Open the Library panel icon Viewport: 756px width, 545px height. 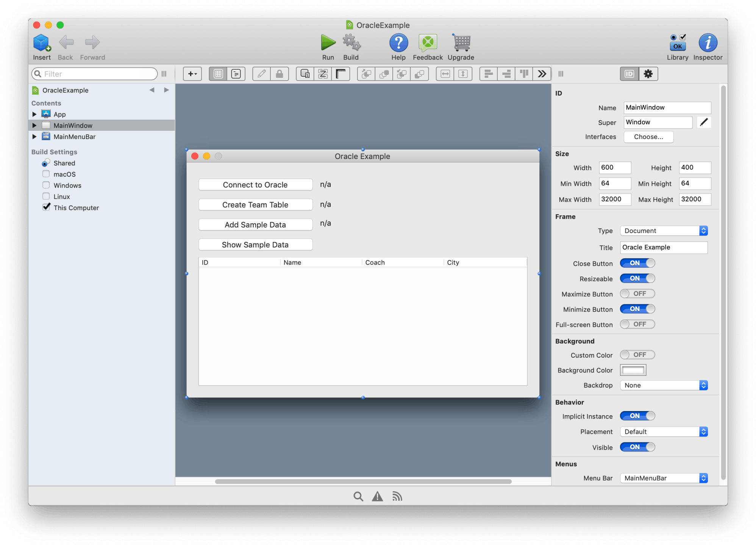click(x=677, y=43)
